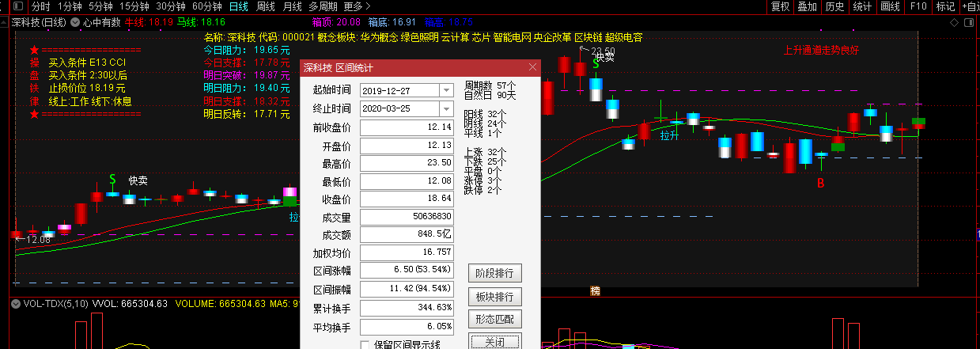Click the 今日阻力: 19.65元 line
The width and height of the screenshot is (980, 349).
247,49
